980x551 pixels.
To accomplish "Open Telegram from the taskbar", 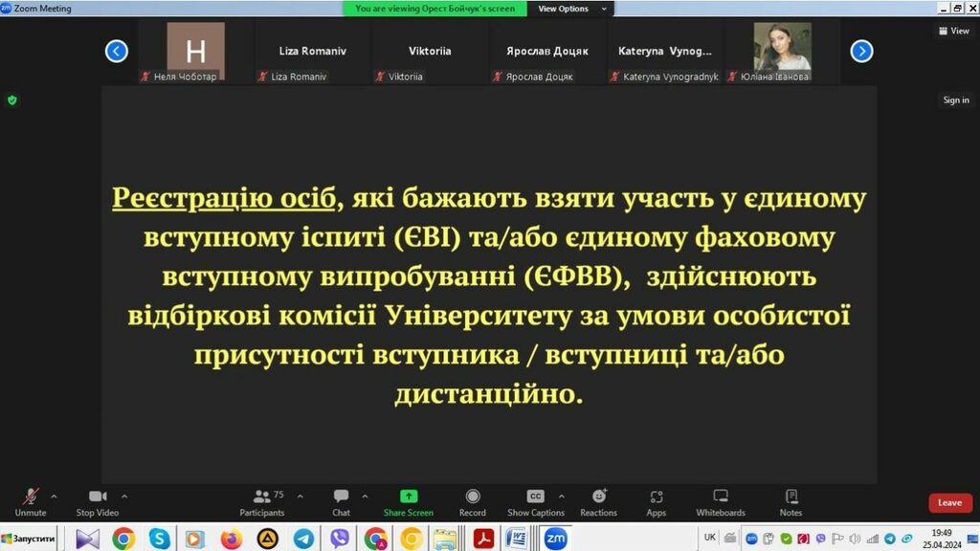I will (x=303, y=539).
